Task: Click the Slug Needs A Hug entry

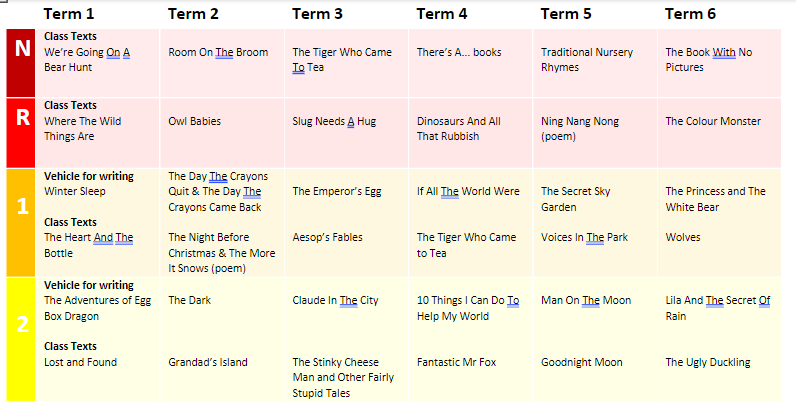Action: coord(334,121)
